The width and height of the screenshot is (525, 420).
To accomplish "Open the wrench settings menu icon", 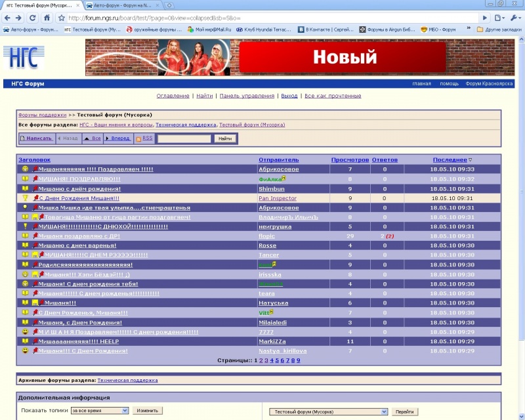I will (514, 18).
